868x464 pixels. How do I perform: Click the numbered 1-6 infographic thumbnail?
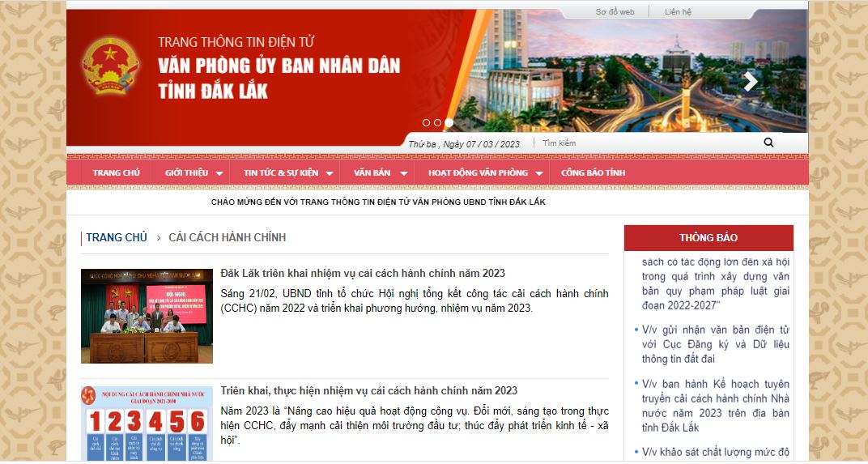click(x=147, y=424)
